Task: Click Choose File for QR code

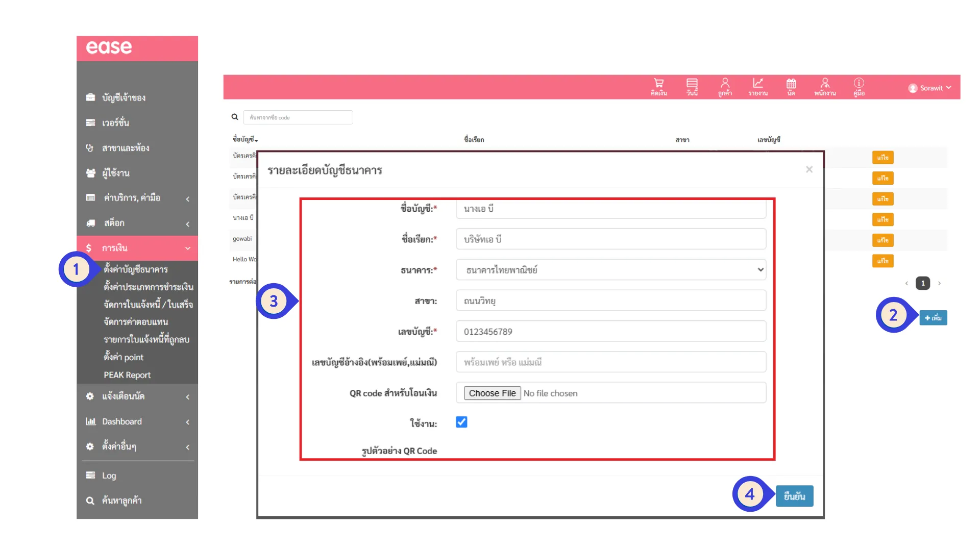Action: coord(492,393)
